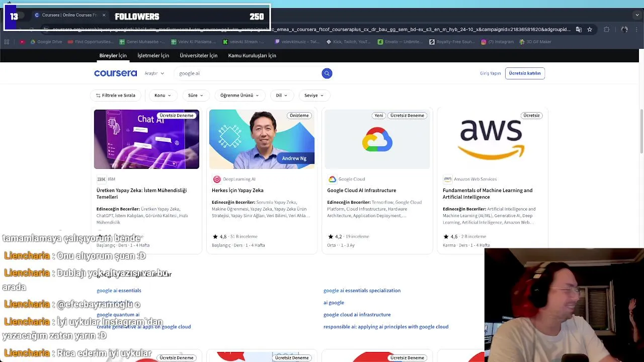Close the Coursera browser tab
The width and height of the screenshot is (644, 362).
pos(104,15)
